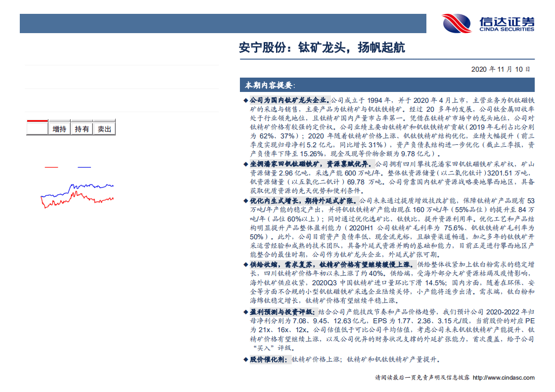
Task: Select the 增持 rating option
Action: point(59,128)
